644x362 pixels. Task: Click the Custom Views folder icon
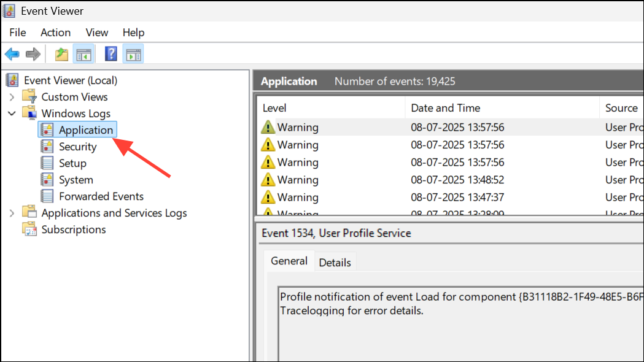(x=29, y=96)
